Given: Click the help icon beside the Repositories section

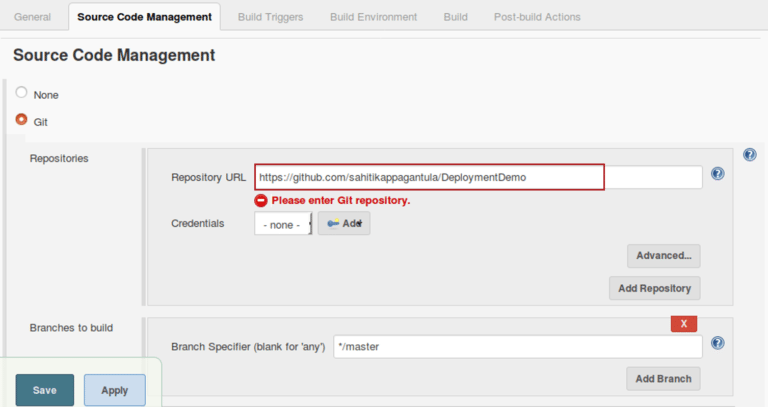Looking at the screenshot, I should click(749, 155).
